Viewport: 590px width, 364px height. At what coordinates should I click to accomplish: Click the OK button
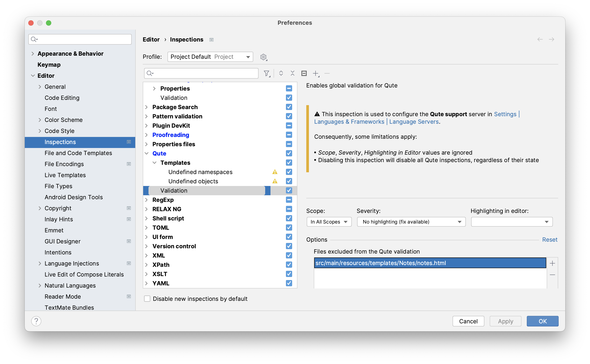click(542, 321)
